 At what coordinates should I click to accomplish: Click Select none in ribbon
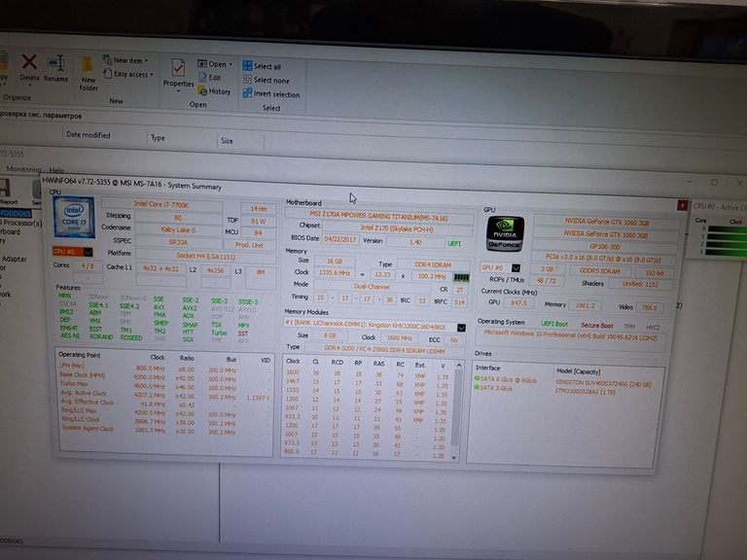click(x=266, y=80)
